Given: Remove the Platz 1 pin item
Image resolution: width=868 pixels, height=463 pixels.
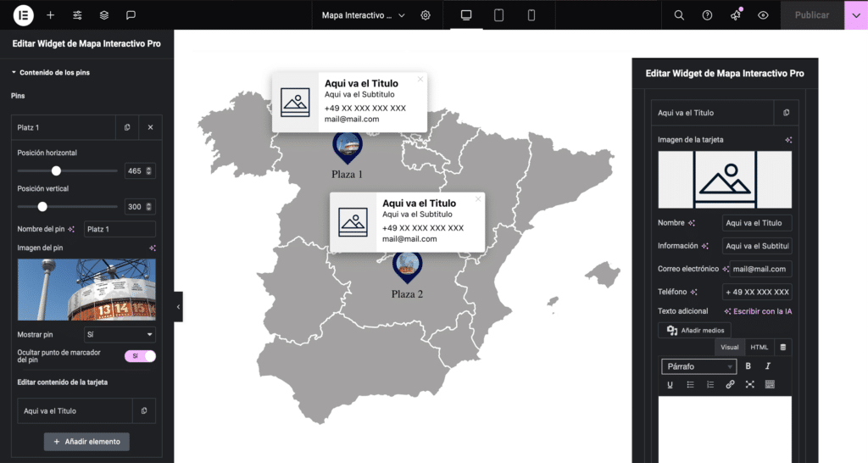Looking at the screenshot, I should [x=151, y=127].
